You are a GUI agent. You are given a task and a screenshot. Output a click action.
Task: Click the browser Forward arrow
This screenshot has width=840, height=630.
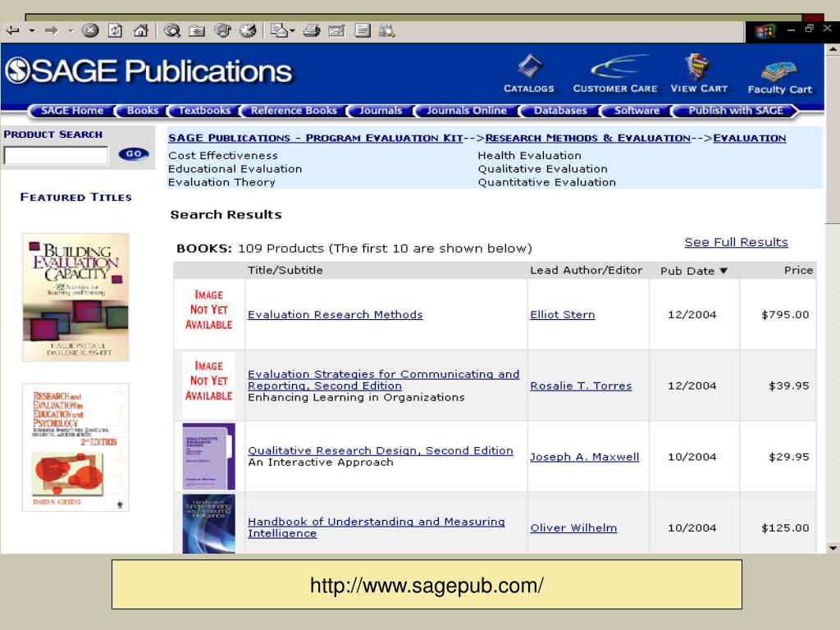[x=52, y=30]
